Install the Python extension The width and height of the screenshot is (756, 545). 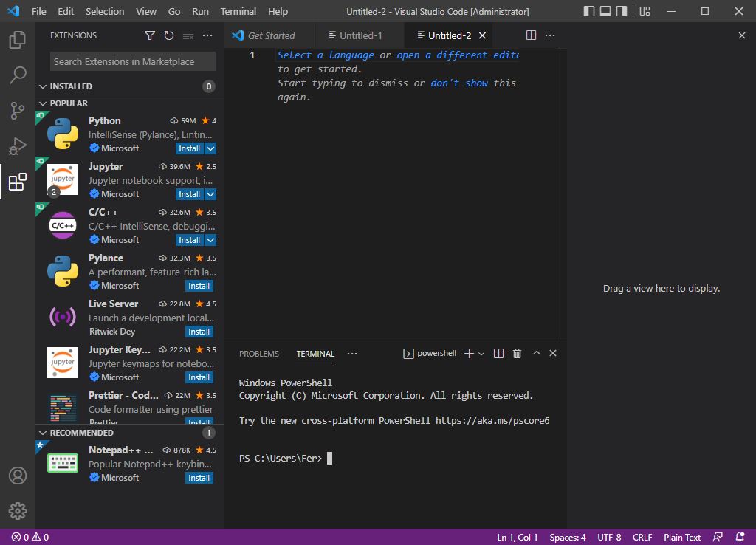pyautogui.click(x=190, y=148)
